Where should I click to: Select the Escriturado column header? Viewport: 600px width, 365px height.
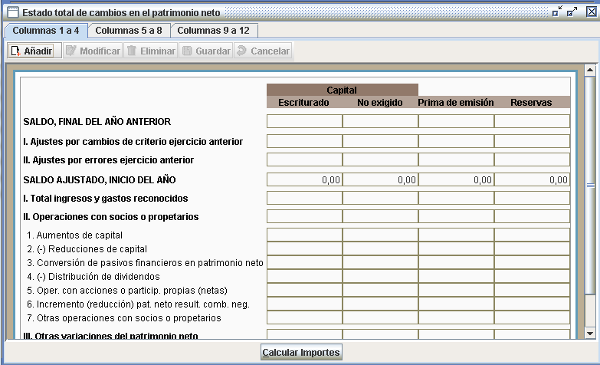pos(304,103)
